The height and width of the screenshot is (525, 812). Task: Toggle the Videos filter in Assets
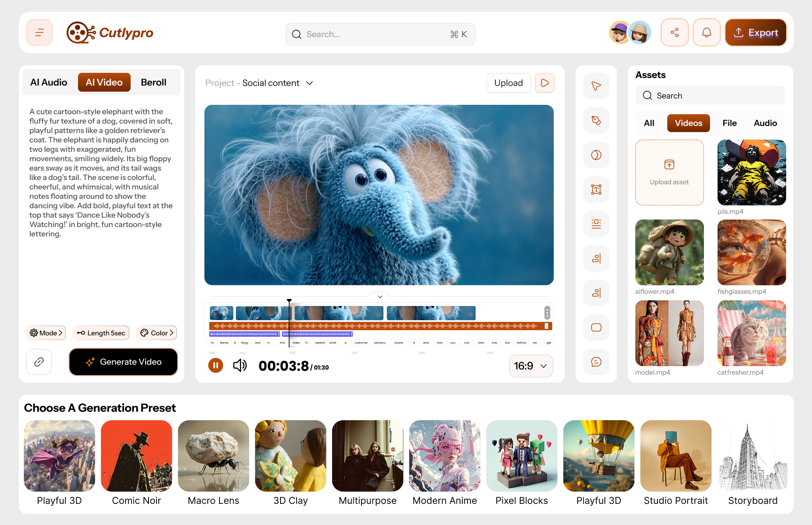688,123
